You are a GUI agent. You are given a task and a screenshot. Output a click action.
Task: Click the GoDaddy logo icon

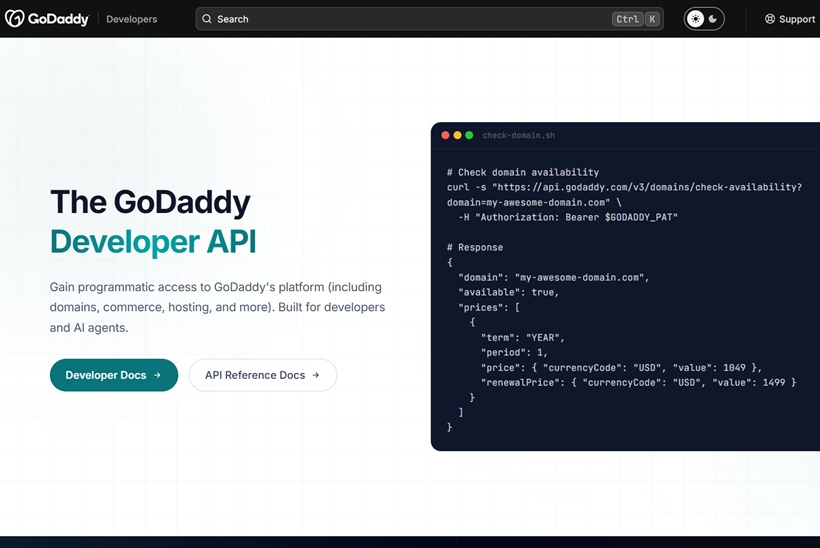click(x=15, y=19)
